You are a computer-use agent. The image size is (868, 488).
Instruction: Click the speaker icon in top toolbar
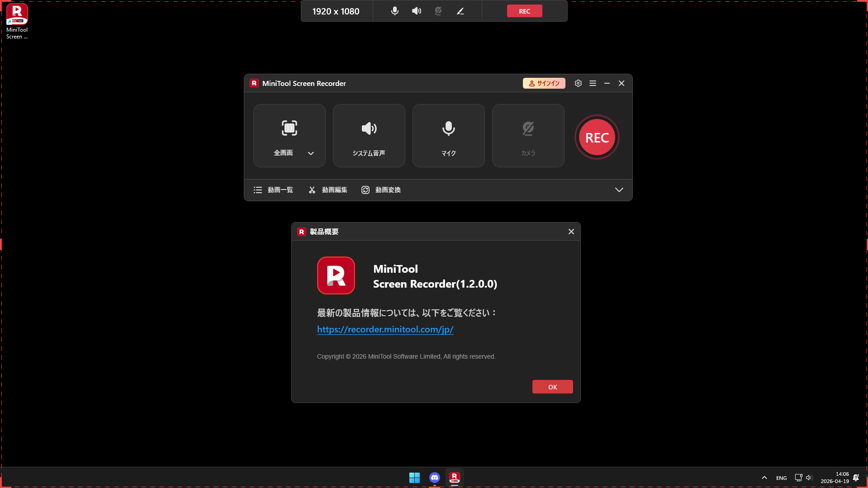(x=416, y=11)
